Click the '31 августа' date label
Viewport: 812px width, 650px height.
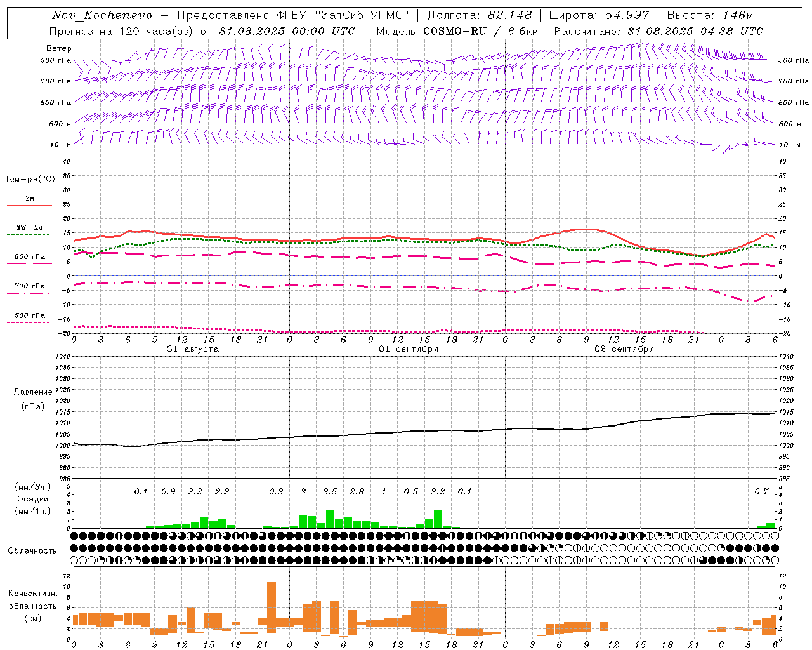click(x=193, y=349)
